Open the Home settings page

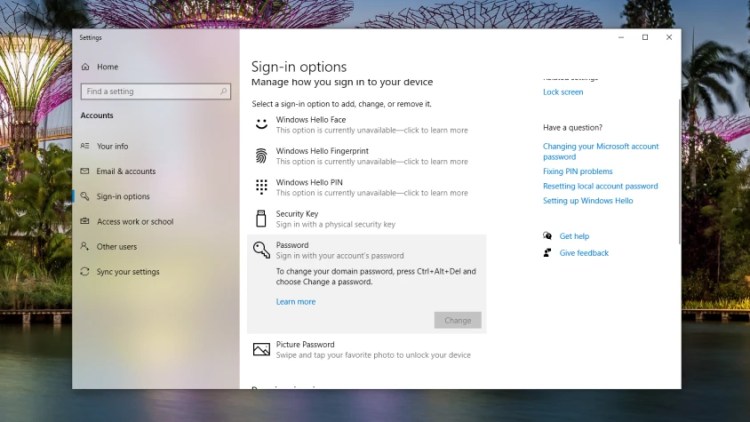(x=108, y=67)
